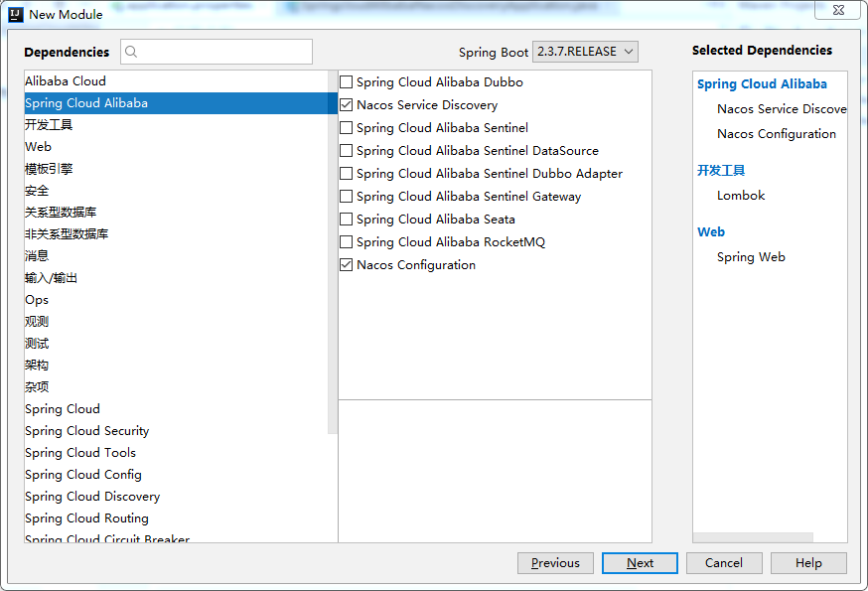Select Spring Web in Selected Dependencies
This screenshot has height=591, width=868.
pos(751,257)
